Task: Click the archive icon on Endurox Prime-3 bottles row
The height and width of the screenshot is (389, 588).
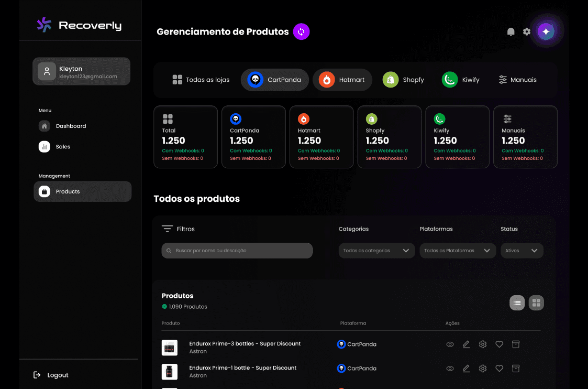Action: [516, 344]
